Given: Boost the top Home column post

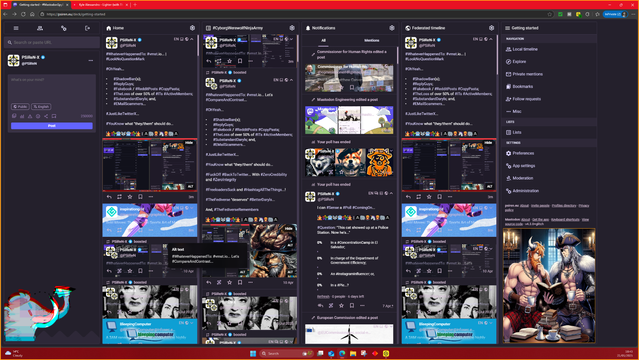Looking at the screenshot, I should 119,197.
